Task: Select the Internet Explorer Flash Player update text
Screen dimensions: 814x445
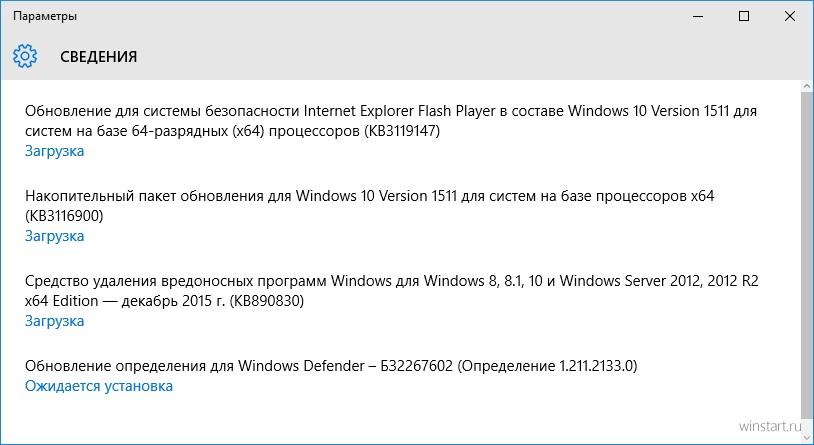Action: pyautogui.click(x=391, y=121)
